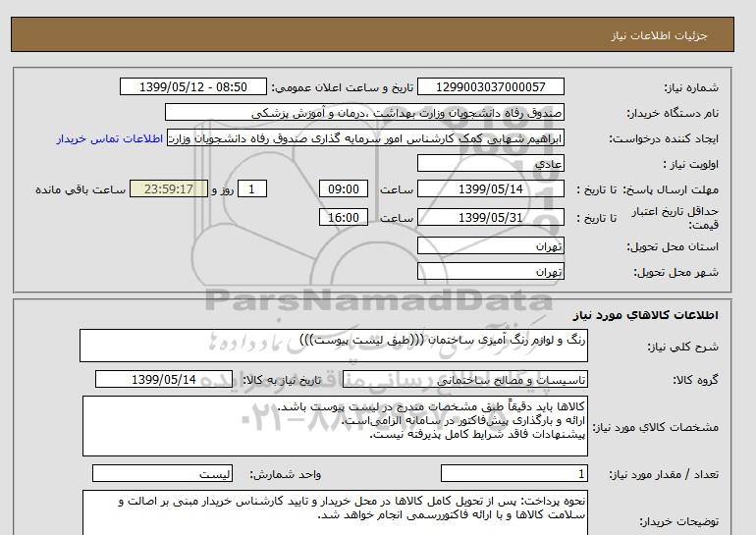The height and width of the screenshot is (535, 756).
Task: Click the شرح کلی نیاز label
Action: 682,347
